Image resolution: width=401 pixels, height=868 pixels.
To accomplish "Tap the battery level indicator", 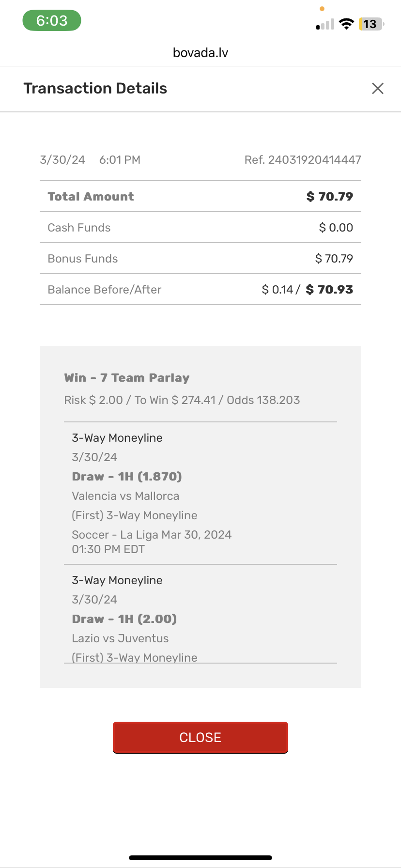I will (x=370, y=24).
